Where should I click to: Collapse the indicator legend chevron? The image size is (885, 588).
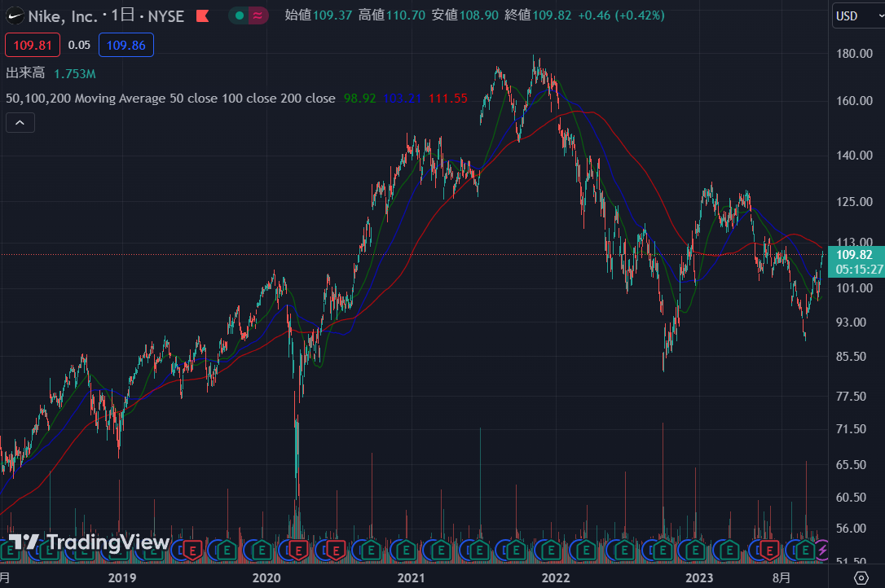pos(20,123)
